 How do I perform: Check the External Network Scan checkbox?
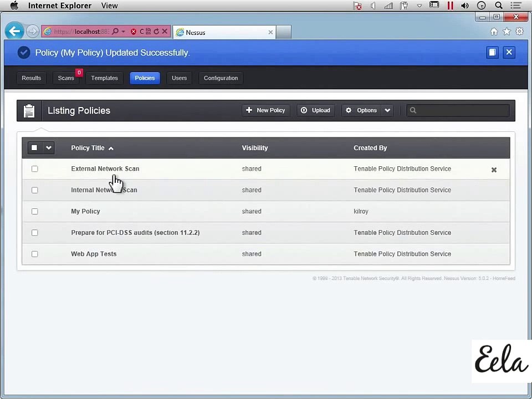[34, 168]
